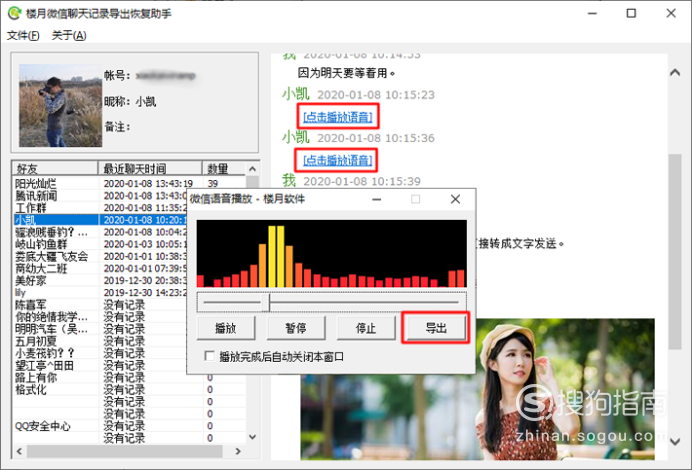Click the chat panel scroll up arrow
692x470 pixels.
675,72
